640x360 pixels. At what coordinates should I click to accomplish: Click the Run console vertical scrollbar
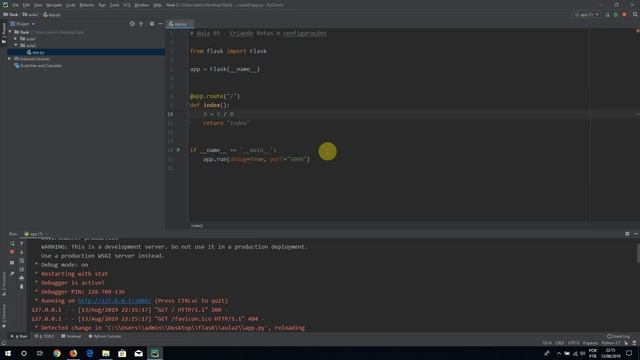(638, 253)
